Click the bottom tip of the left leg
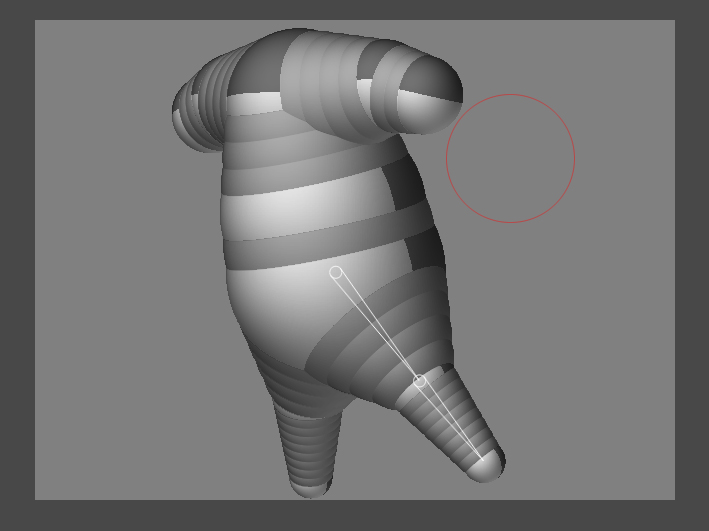Viewport: 709px width, 531px height. click(x=310, y=487)
